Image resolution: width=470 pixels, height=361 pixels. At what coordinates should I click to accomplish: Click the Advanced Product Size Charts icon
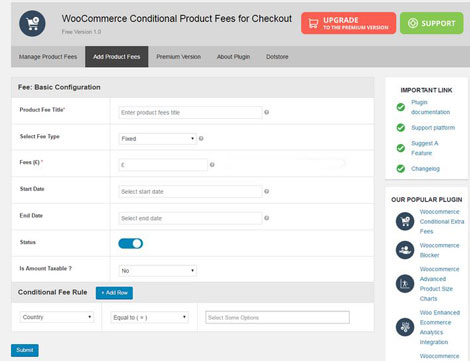tap(405, 284)
